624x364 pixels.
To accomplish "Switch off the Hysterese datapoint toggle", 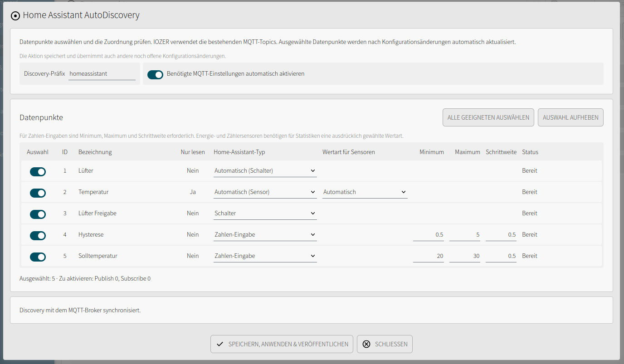I will point(38,235).
